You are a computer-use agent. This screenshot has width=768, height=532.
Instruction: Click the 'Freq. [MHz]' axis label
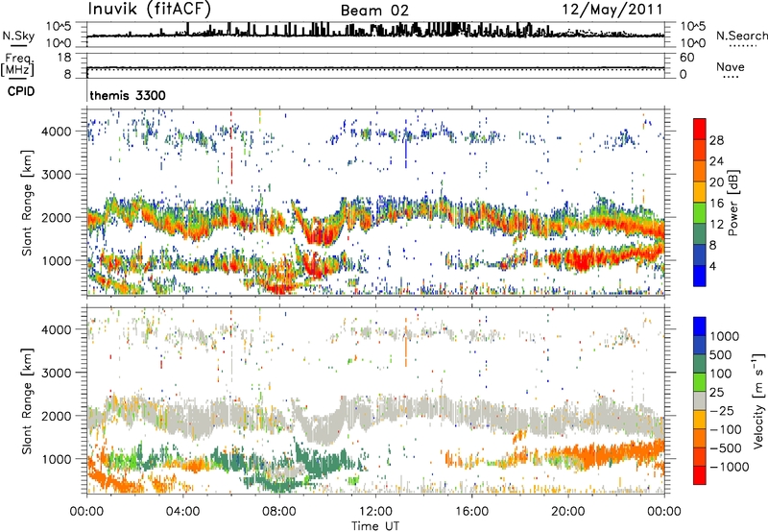point(18,65)
